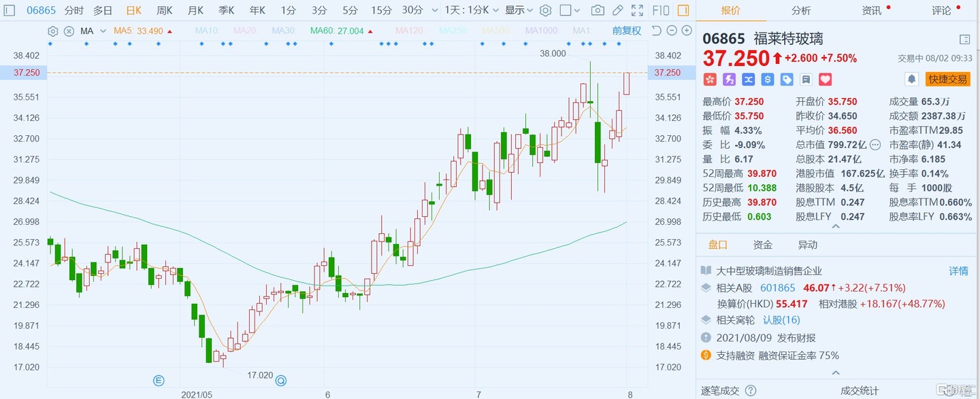Open the 详情 details link

point(958,271)
